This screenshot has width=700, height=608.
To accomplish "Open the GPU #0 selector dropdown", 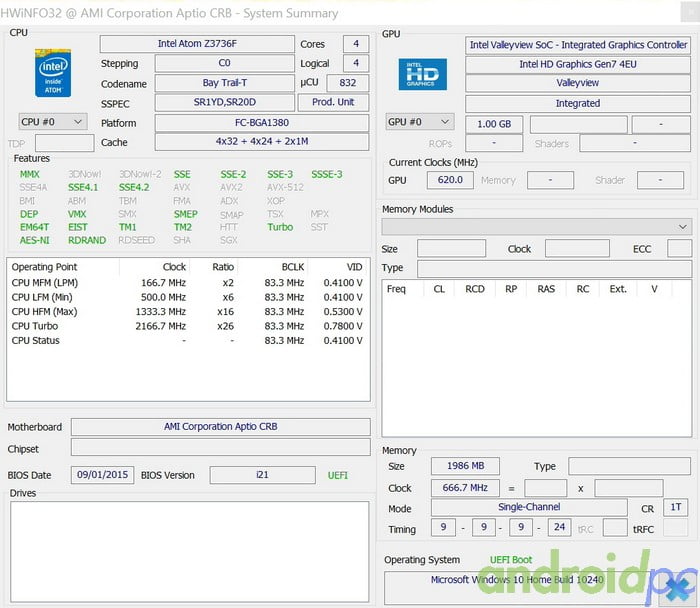I will pyautogui.click(x=420, y=122).
